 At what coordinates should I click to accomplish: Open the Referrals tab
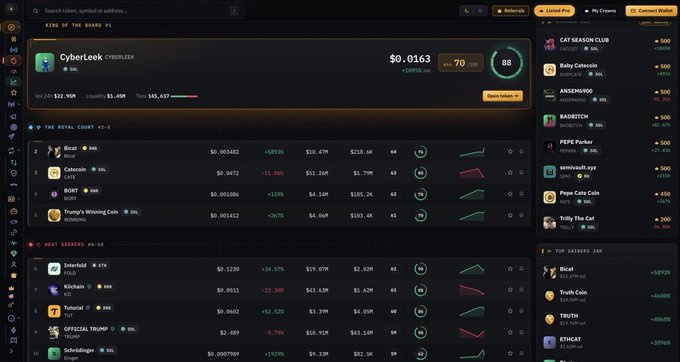(510, 11)
